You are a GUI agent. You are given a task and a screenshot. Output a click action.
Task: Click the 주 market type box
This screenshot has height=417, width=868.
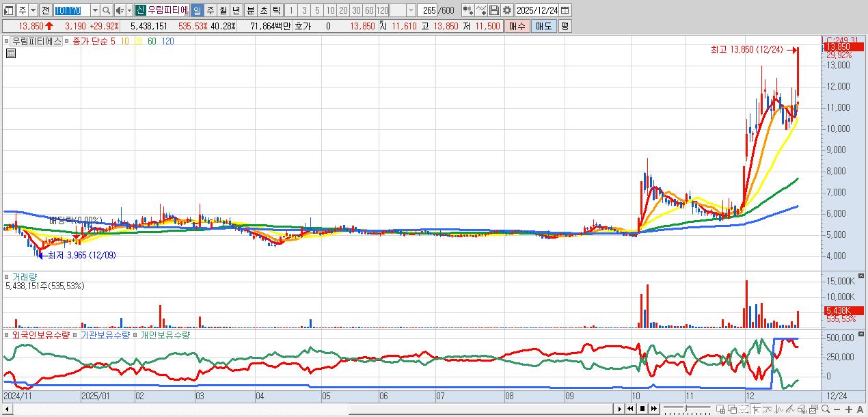[x=22, y=11]
